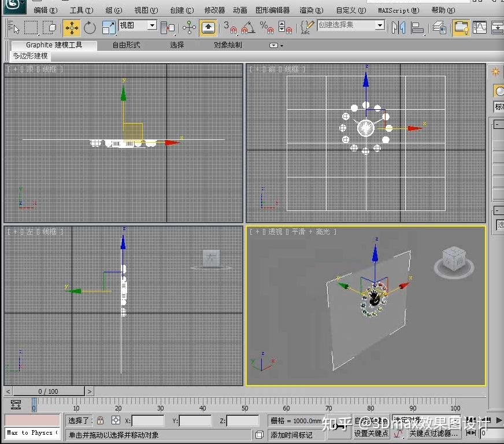Toggle the angle snap tool
This screenshot has width=504, height=444.
[249, 27]
